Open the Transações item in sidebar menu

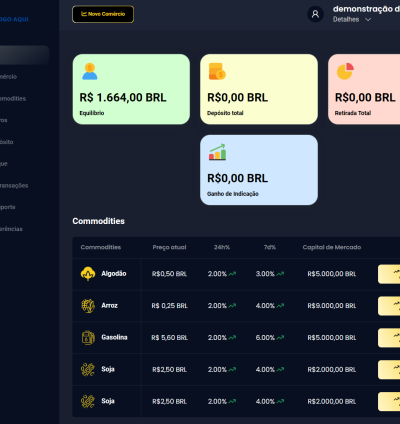pyautogui.click(x=14, y=186)
